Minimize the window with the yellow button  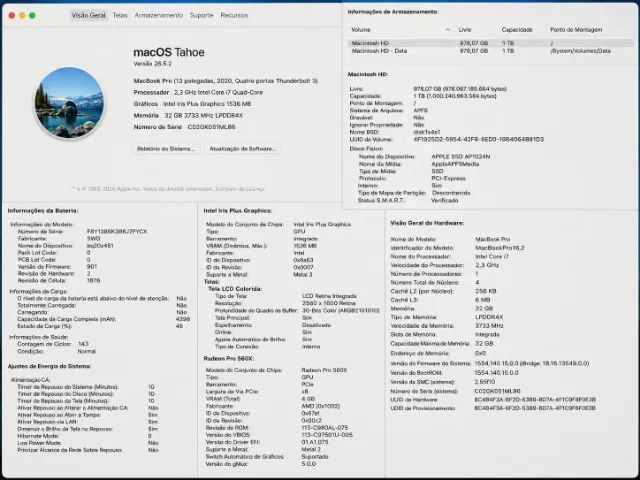22,16
